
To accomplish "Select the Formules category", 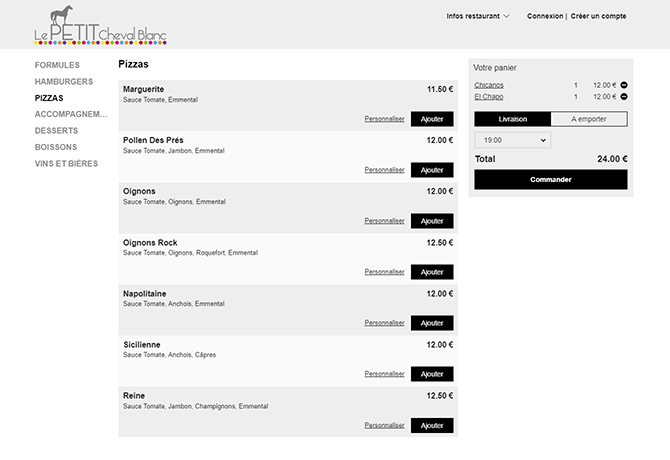I will 57,65.
